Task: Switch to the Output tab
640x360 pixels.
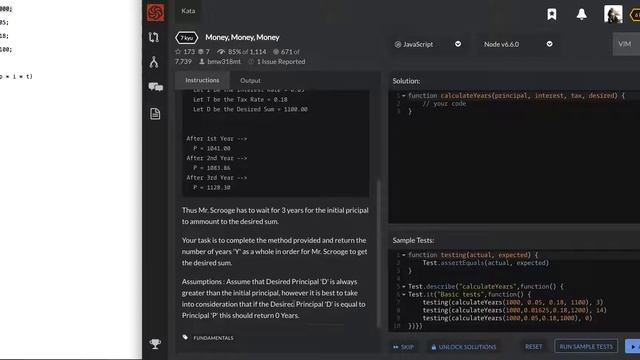Action: [250, 81]
